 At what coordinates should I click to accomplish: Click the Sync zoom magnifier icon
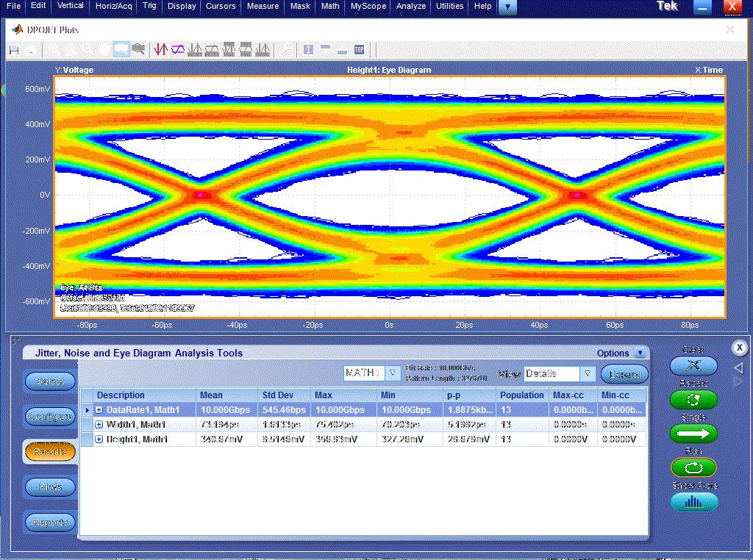tap(138, 49)
